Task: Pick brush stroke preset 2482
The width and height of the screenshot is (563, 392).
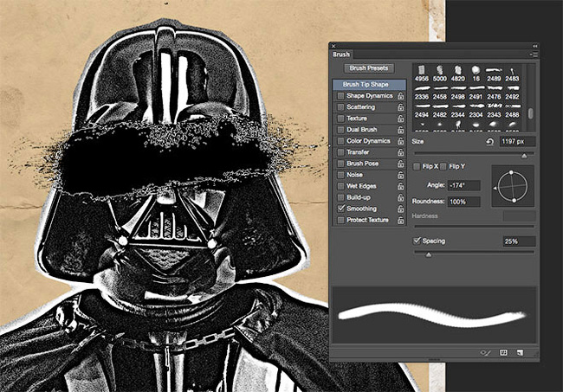Action: click(x=439, y=111)
